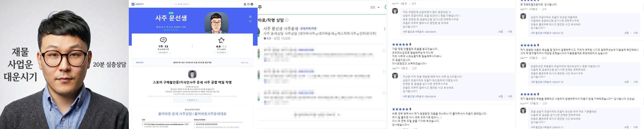Click 신고 beside the maji**** review
Viewport: 644px width, 129px height.
(414, 68)
